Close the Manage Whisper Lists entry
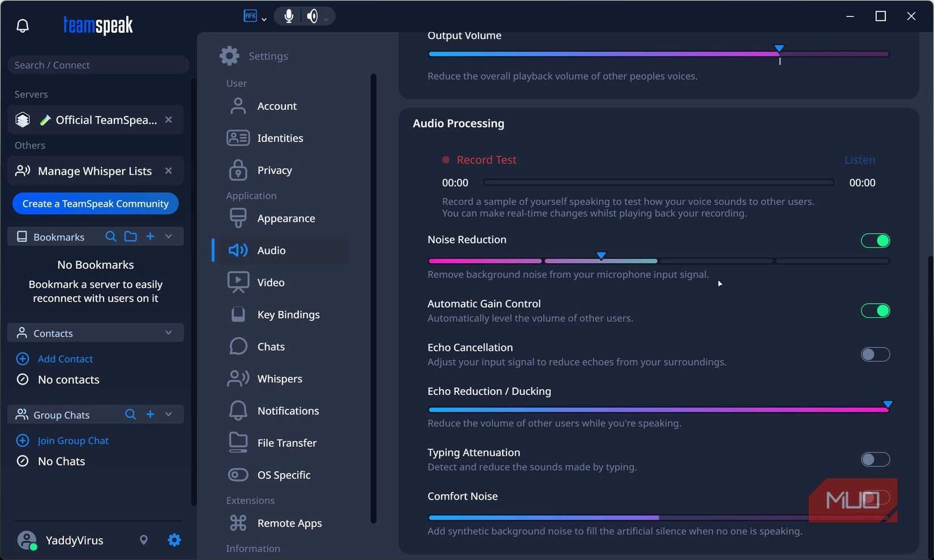Image resolution: width=934 pixels, height=560 pixels. (169, 171)
